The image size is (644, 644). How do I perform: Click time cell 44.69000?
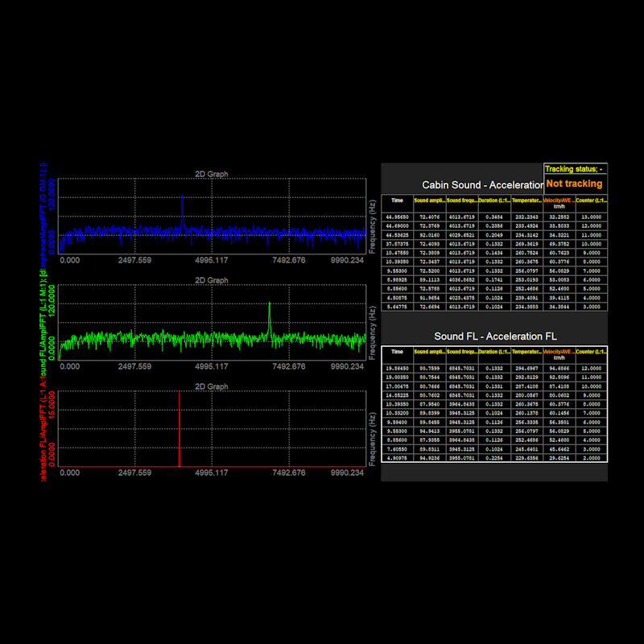tap(397, 226)
